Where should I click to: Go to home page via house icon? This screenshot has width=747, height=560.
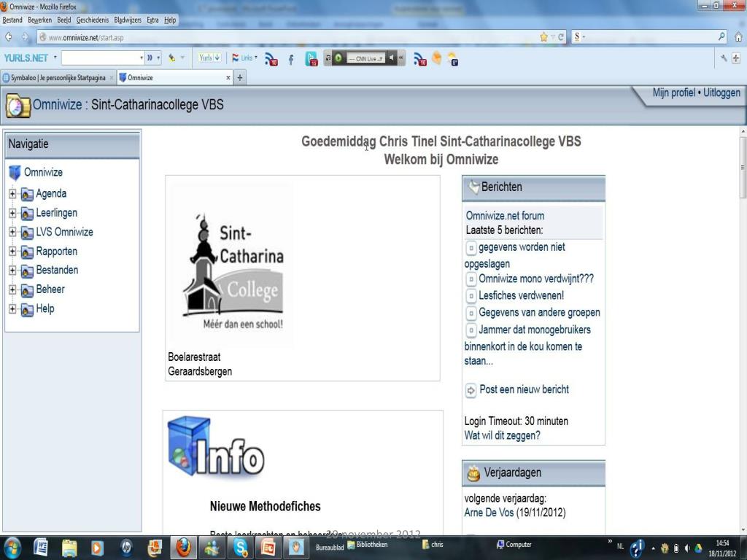coord(738,36)
